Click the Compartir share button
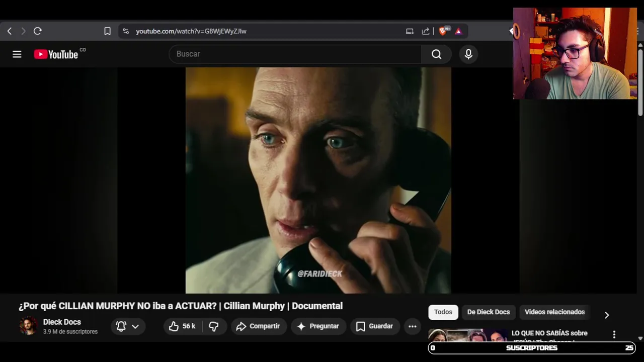 (x=259, y=326)
